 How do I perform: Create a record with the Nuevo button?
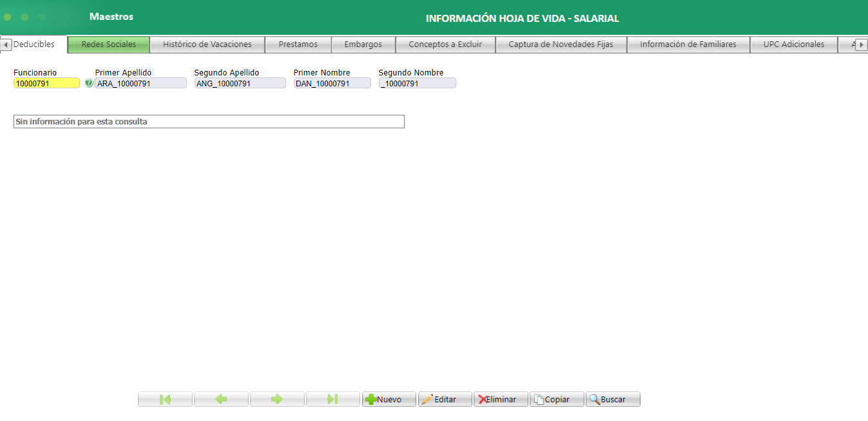389,398
